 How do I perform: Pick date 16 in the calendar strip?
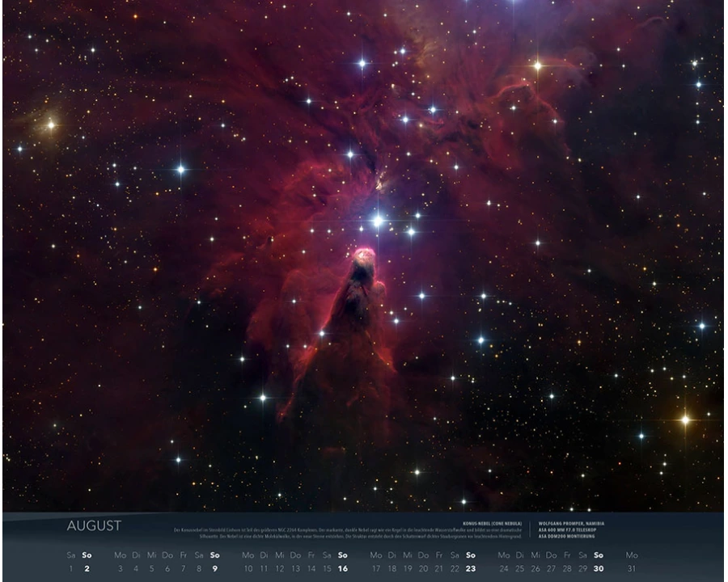pos(342,568)
